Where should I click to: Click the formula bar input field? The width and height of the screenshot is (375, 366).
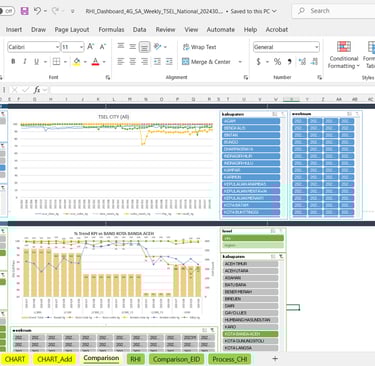coord(212,90)
